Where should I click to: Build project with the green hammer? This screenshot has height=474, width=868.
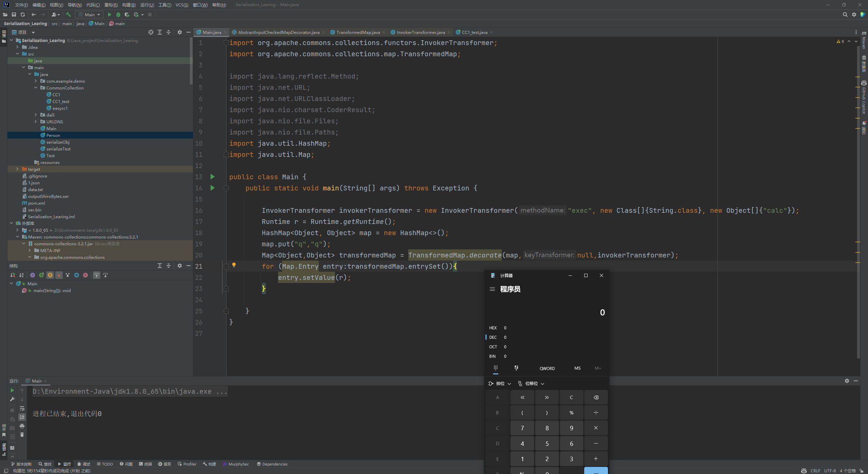pyautogui.click(x=68, y=15)
